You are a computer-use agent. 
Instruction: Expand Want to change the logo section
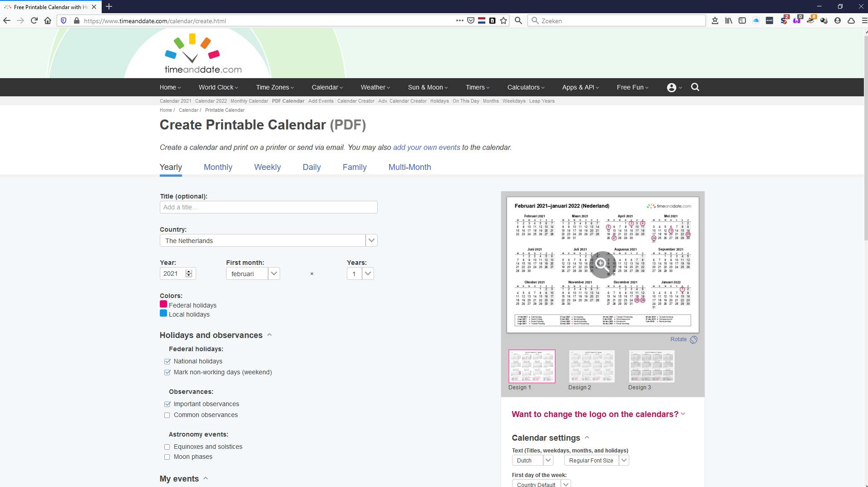598,414
